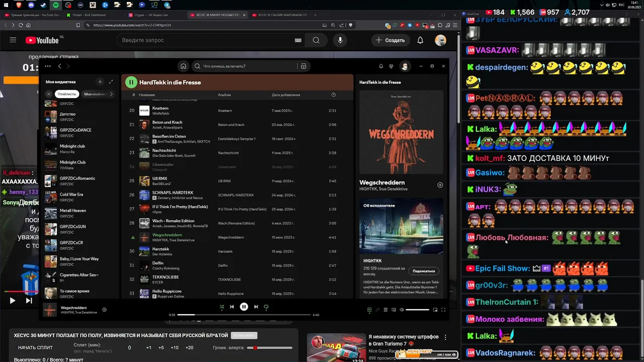Open Steam from Windows taskbar
Image resolution: width=644 pixels, height=362 pixels.
[43, 5]
